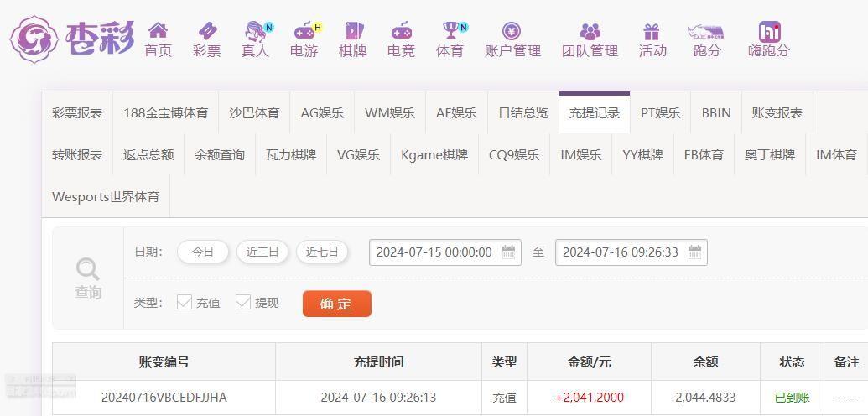Select the 棋牌 cards icon

[352, 30]
